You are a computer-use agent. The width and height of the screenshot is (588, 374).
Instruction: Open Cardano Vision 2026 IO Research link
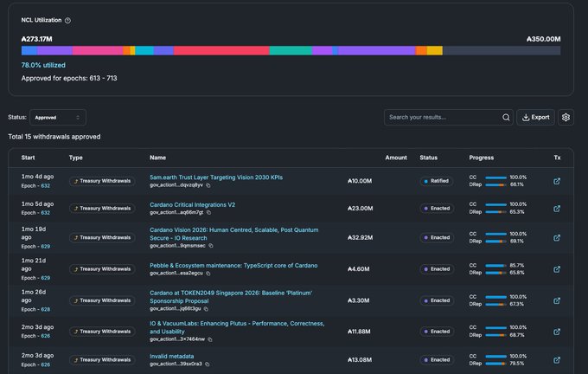234,234
